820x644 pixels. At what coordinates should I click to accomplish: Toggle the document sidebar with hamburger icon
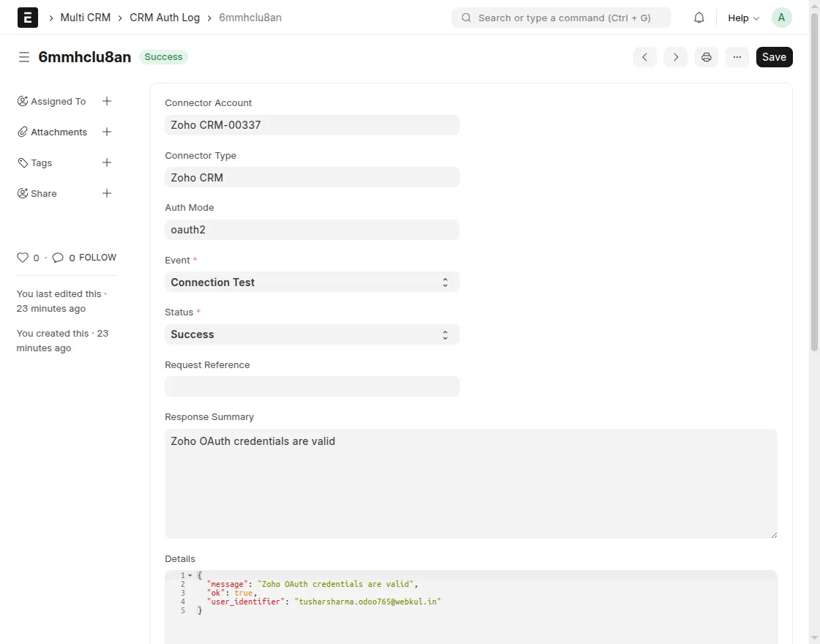24,56
